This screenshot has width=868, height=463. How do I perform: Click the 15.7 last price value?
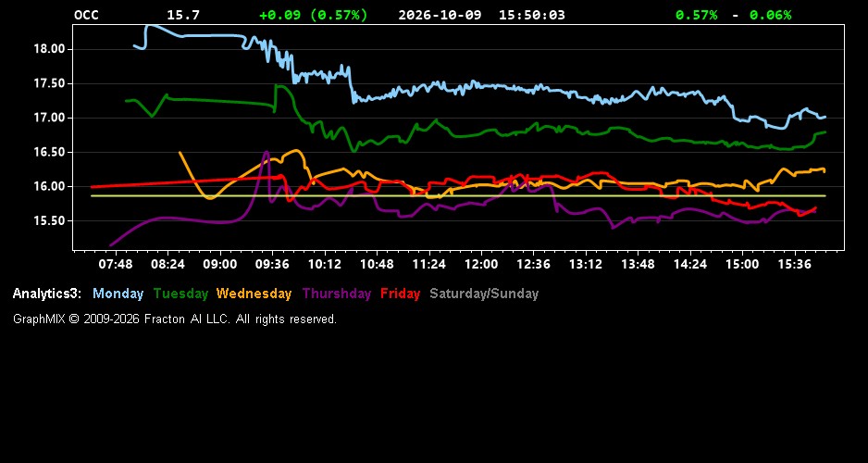point(183,15)
